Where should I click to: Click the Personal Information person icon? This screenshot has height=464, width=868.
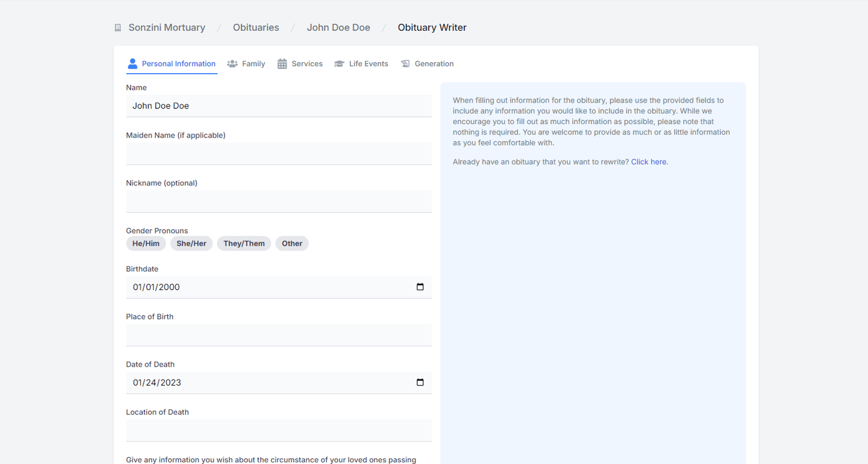click(x=132, y=63)
